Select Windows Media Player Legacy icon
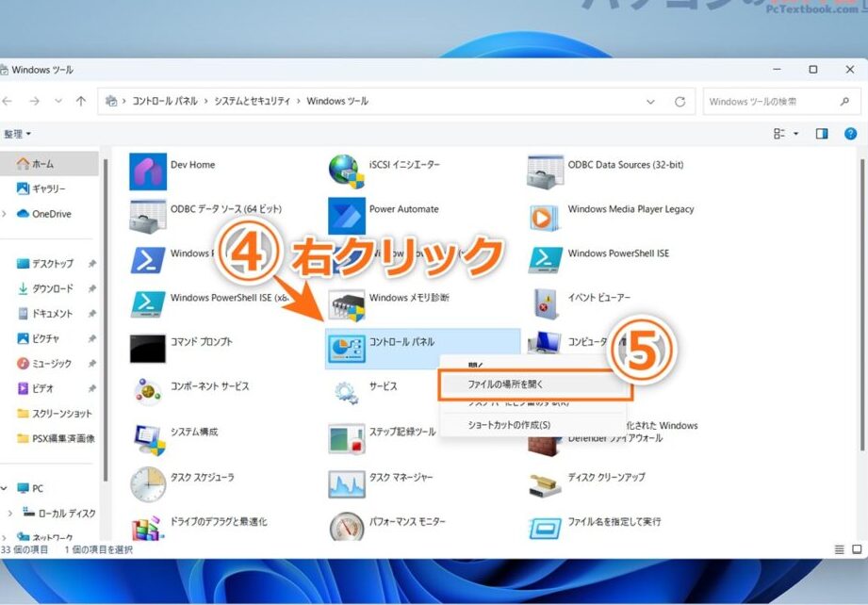 545,215
